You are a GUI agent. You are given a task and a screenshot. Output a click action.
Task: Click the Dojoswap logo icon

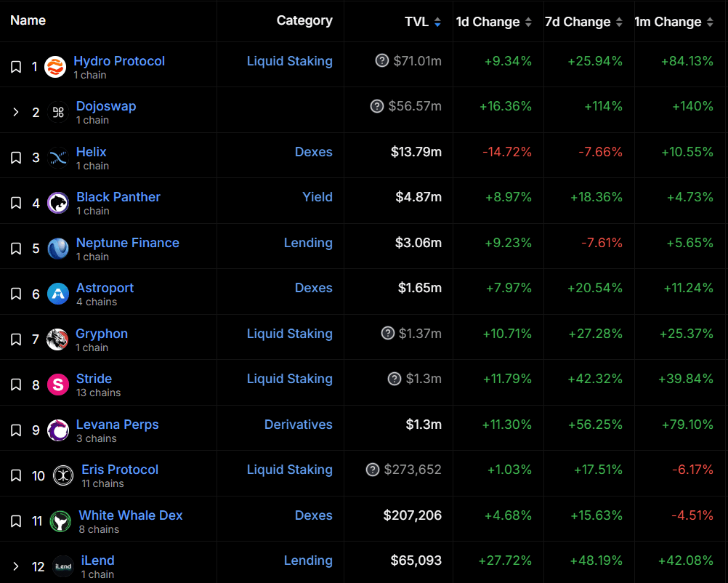(x=58, y=113)
